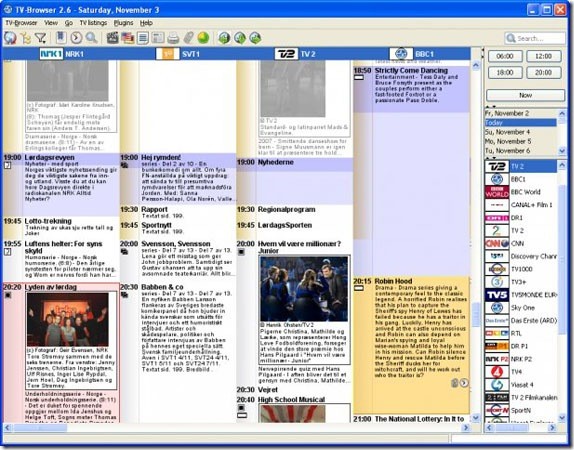
Task: Open the Help menu
Action: (146, 23)
